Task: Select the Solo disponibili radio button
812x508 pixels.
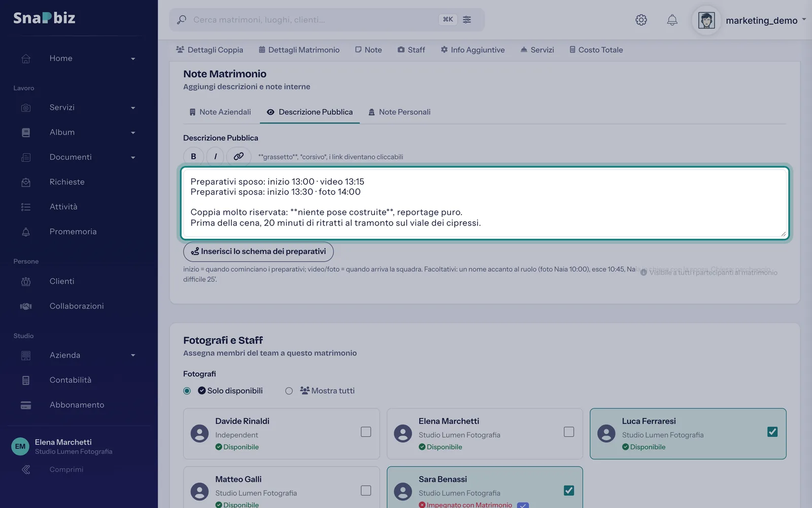Action: tap(187, 391)
